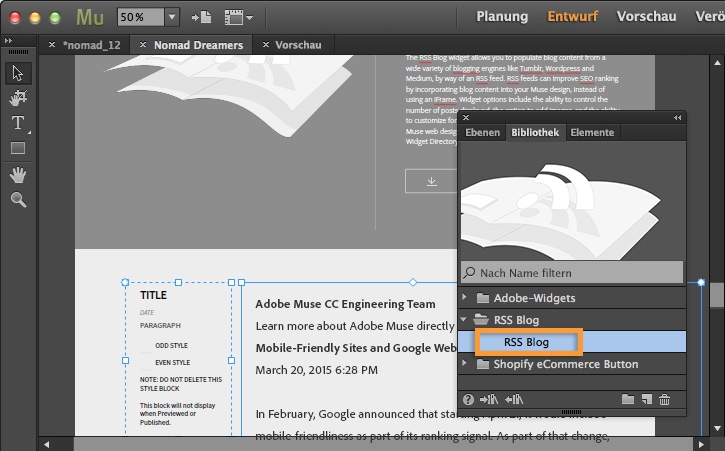Close the Nomad Dreamers tab
The width and height of the screenshot is (725, 451).
(143, 44)
